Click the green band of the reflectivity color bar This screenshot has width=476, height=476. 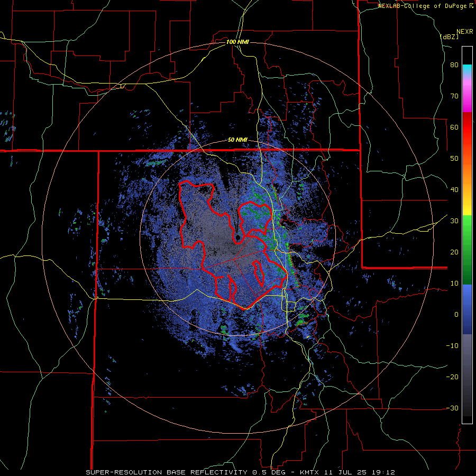coord(467,250)
